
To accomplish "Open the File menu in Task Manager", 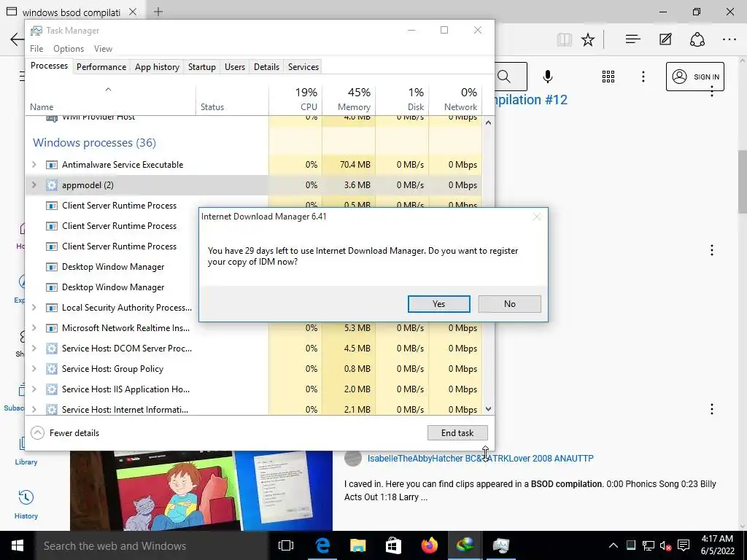I will click(x=36, y=49).
